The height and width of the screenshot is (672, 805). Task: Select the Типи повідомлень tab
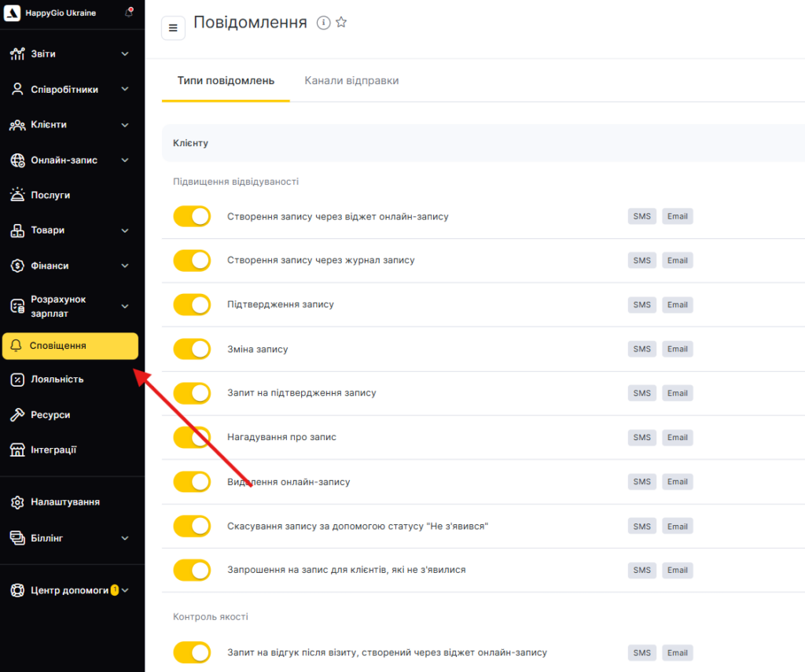tap(226, 81)
